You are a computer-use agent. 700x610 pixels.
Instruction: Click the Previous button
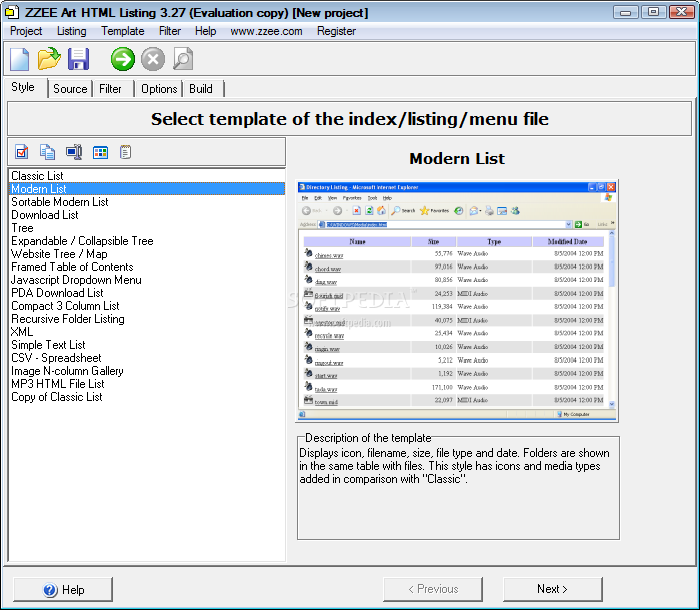433,589
